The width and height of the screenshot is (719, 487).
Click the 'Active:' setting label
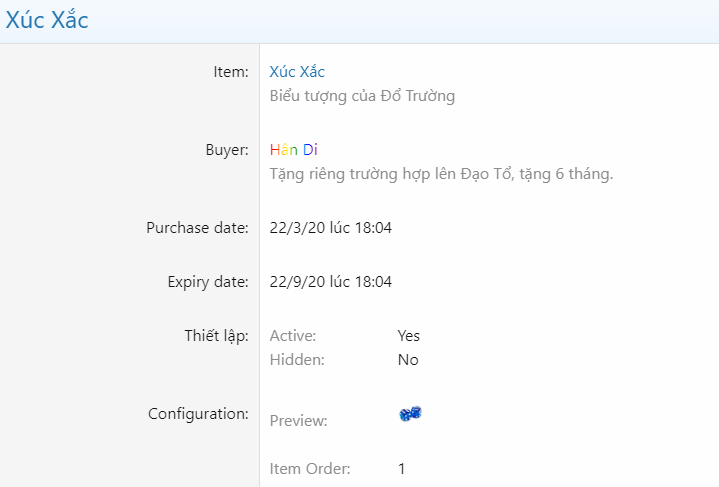coord(293,336)
